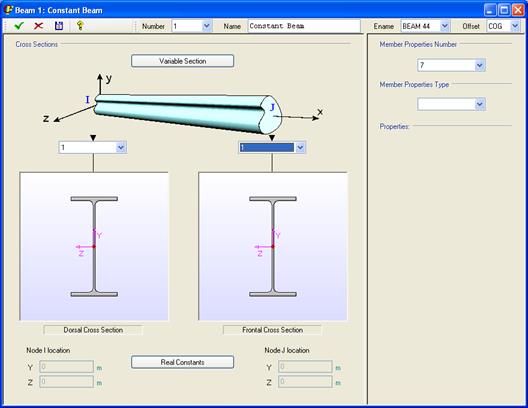
Task: Click the Real Constants button
Action: (x=183, y=362)
